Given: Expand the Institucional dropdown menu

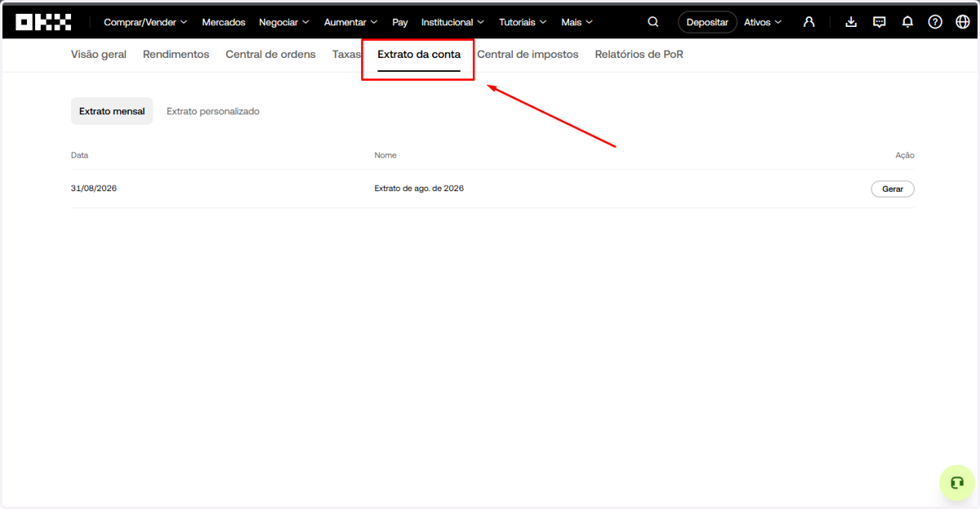Looking at the screenshot, I should click(452, 22).
